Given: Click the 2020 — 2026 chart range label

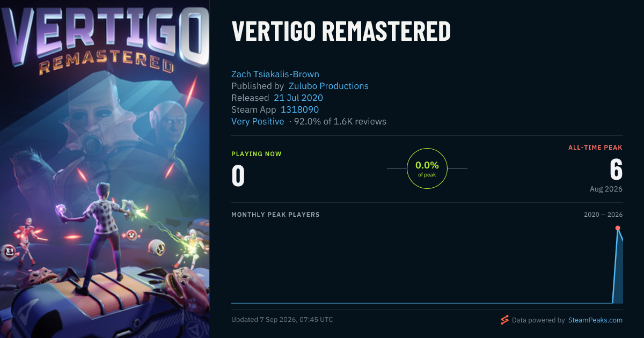Looking at the screenshot, I should (603, 215).
